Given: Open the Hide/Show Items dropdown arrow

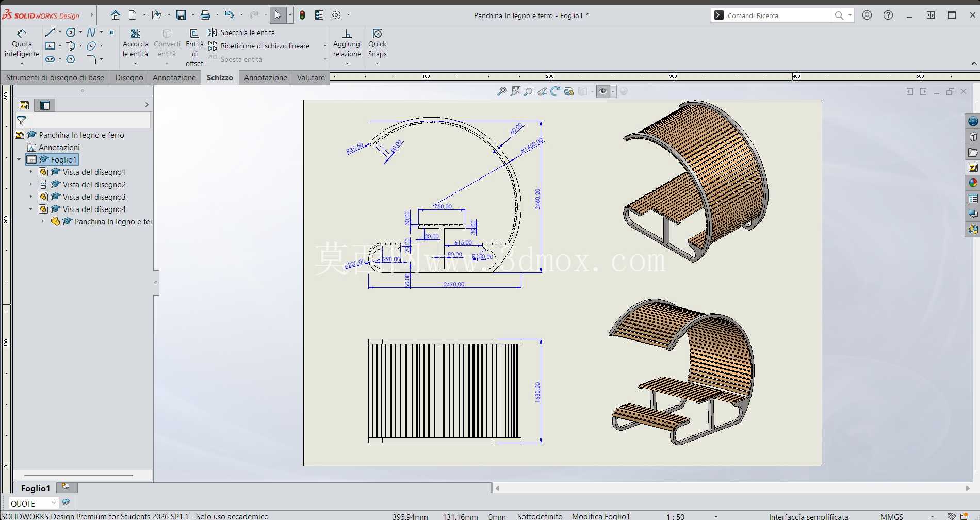Looking at the screenshot, I should coord(613,91).
